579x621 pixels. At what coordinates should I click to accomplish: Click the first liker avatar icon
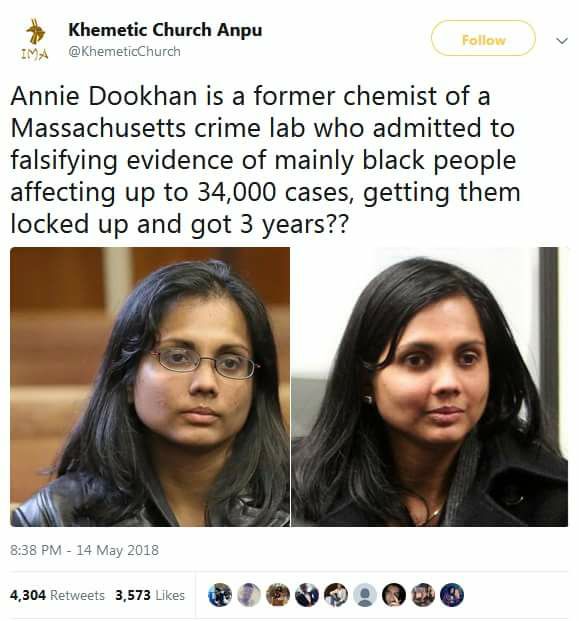point(220,595)
